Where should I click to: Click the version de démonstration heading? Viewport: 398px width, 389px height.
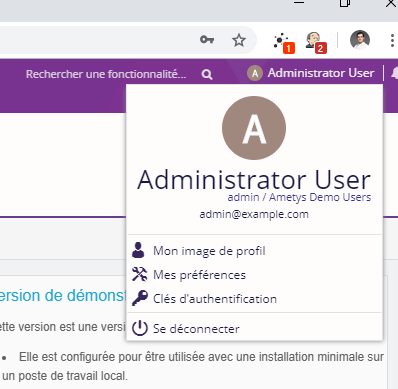coord(63,295)
